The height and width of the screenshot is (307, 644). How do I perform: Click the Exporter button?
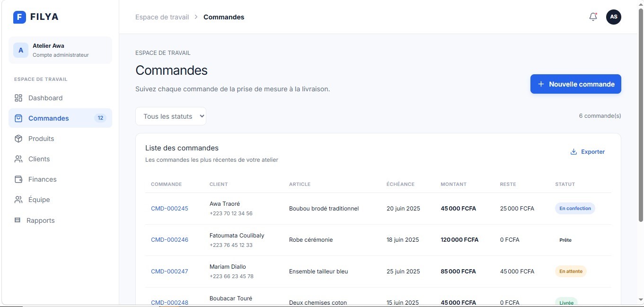[587, 152]
